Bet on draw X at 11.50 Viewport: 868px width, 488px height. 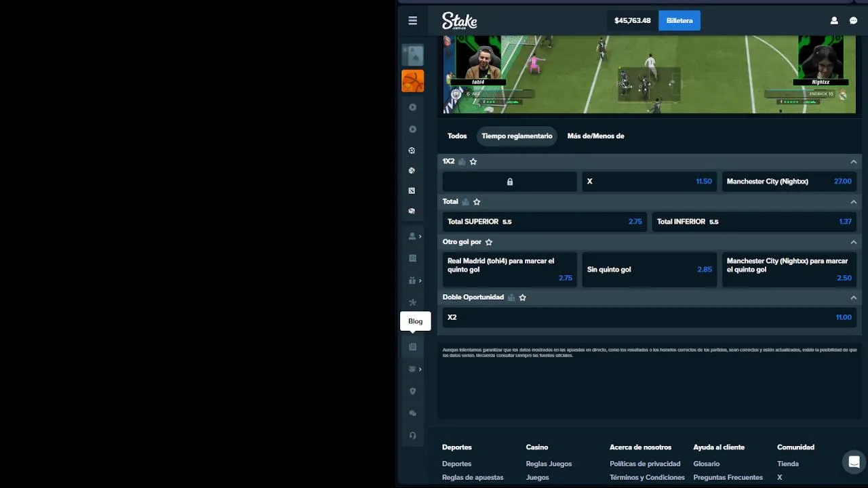click(x=649, y=182)
